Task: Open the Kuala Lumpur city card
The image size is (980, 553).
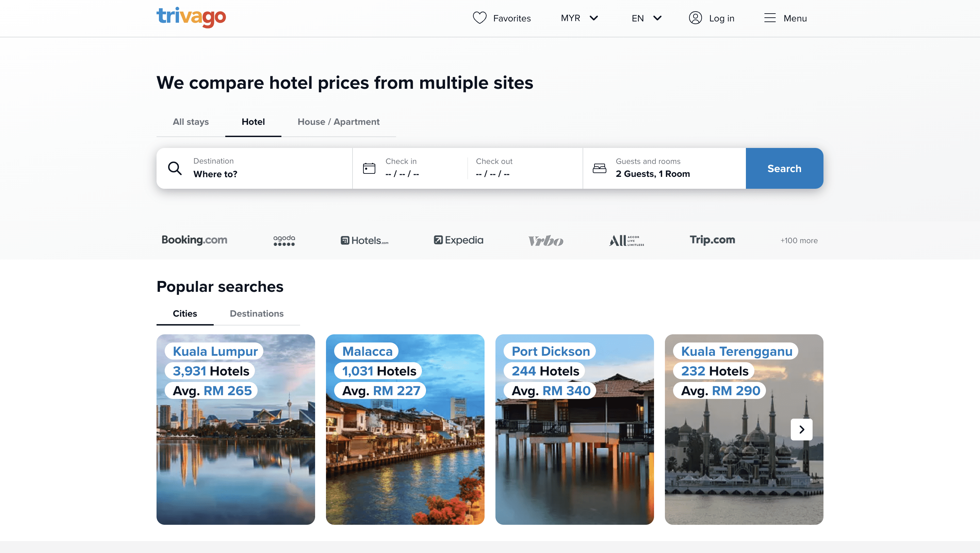Action: tap(235, 430)
